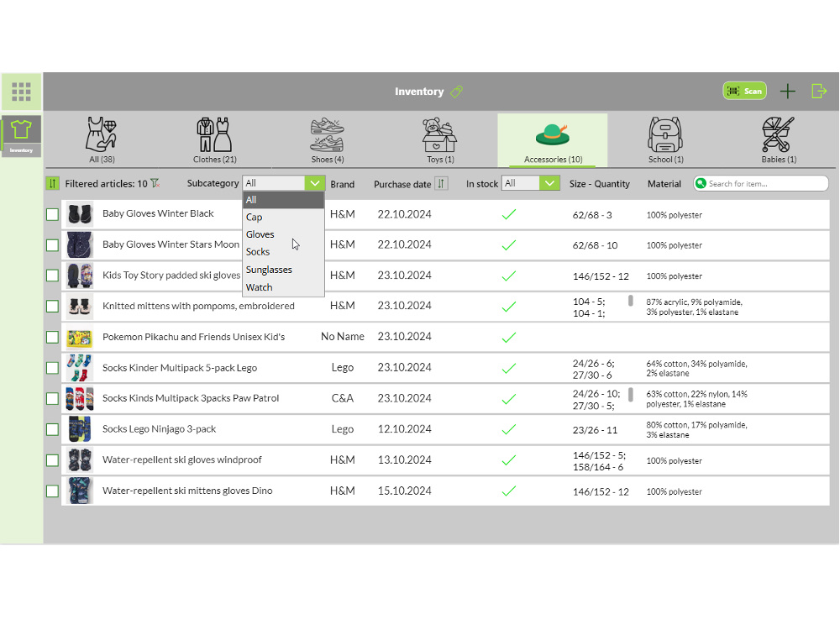Viewport: 840px width, 630px height.
Task: Check Socks Kinds Paw Patrol row
Action: [x=52, y=398]
